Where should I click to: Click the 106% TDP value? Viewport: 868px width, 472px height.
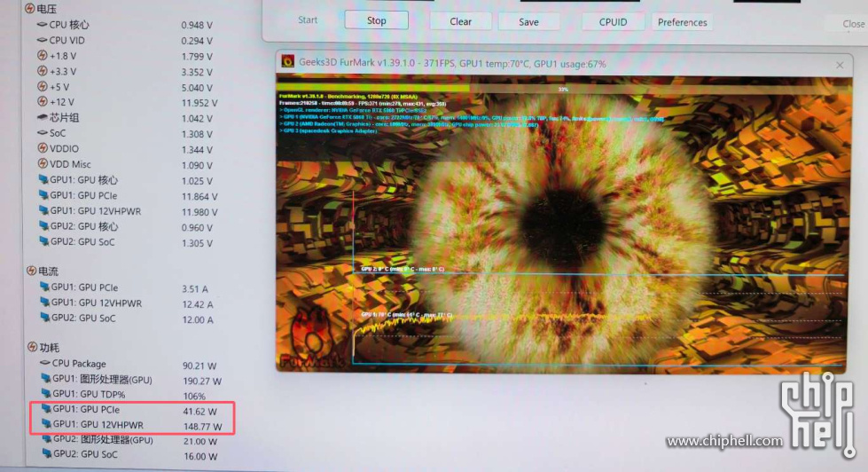click(x=194, y=396)
